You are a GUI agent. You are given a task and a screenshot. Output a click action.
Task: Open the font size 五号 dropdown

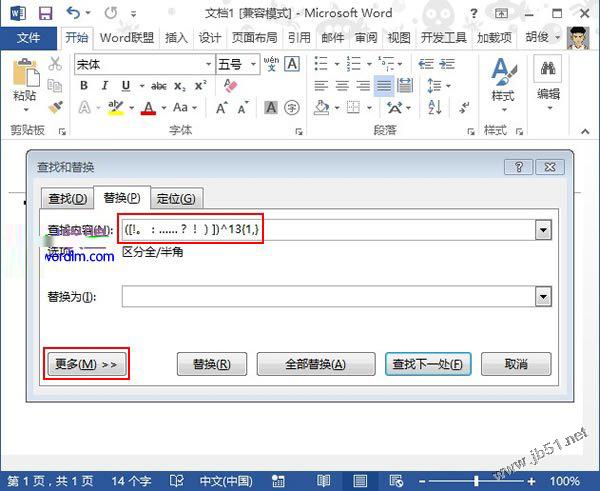253,64
